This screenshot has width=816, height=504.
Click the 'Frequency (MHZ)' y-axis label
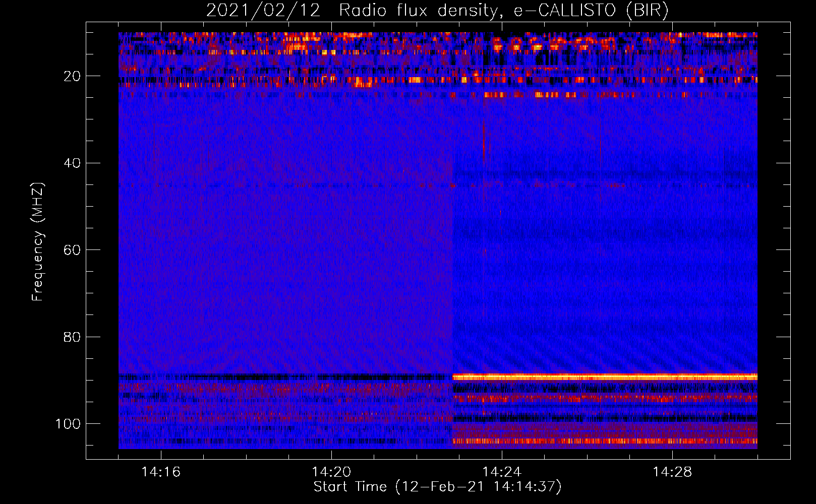pos(38,242)
